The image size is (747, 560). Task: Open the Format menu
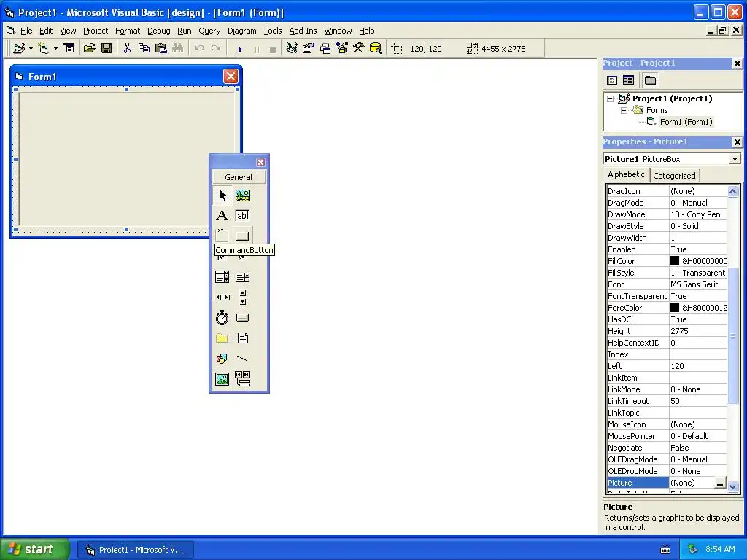pyautogui.click(x=128, y=31)
